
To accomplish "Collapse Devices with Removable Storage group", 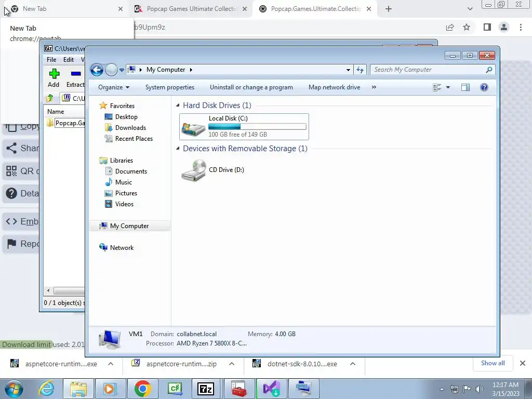I will (178, 149).
